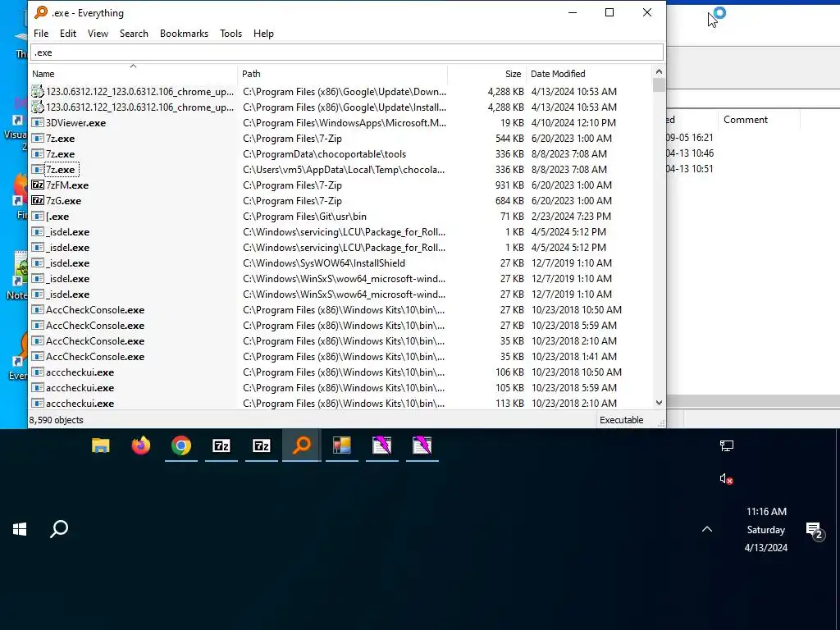Select acccheckui.exe sized 113 KB

click(x=80, y=404)
